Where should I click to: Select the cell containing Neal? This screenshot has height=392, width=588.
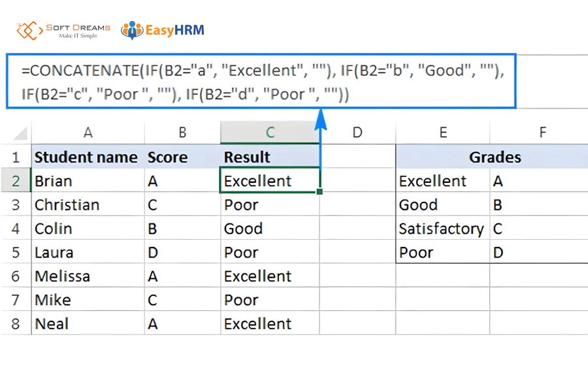point(88,324)
